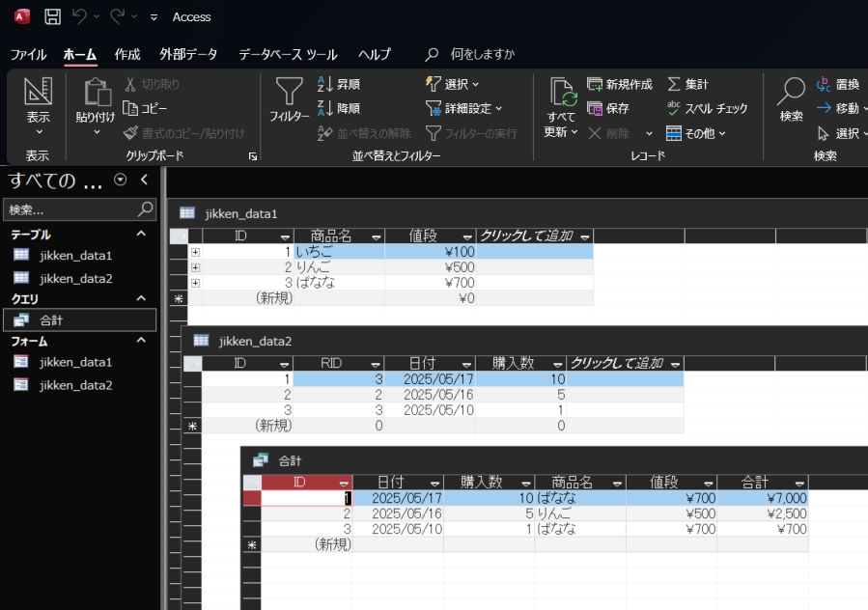Open 日付 column dropdown in jikken_data2
The width and height of the screenshot is (868, 610).
[x=466, y=364]
